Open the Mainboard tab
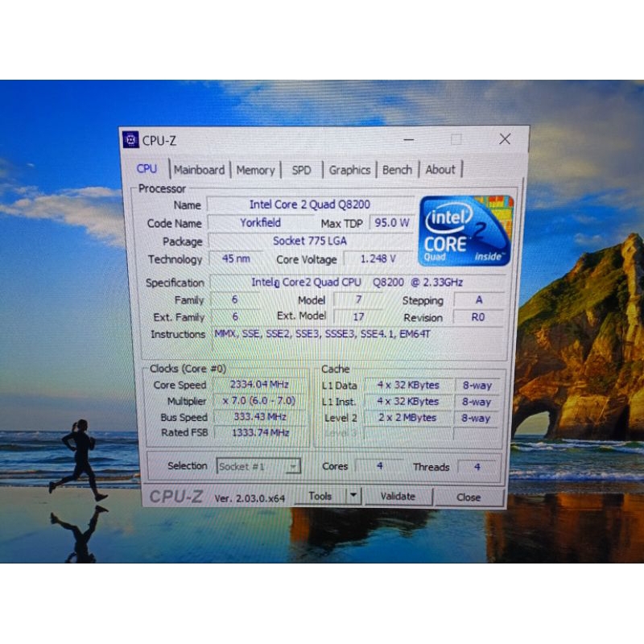 coord(199,170)
